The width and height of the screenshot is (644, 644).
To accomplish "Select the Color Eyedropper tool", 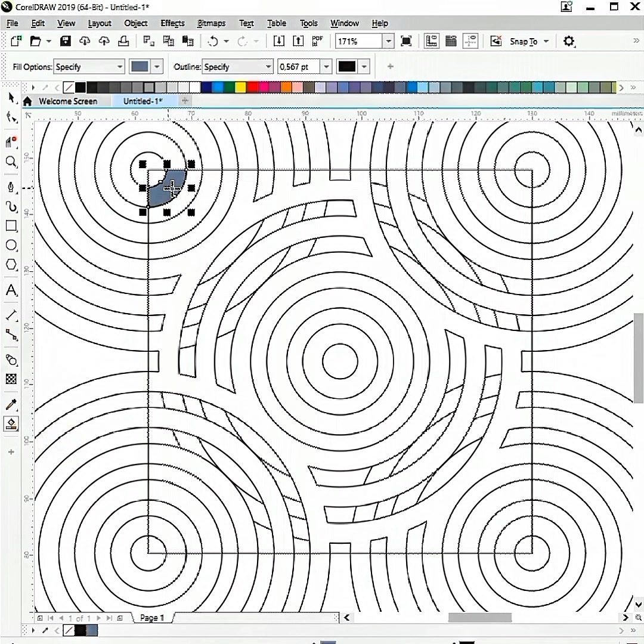I will (11, 404).
